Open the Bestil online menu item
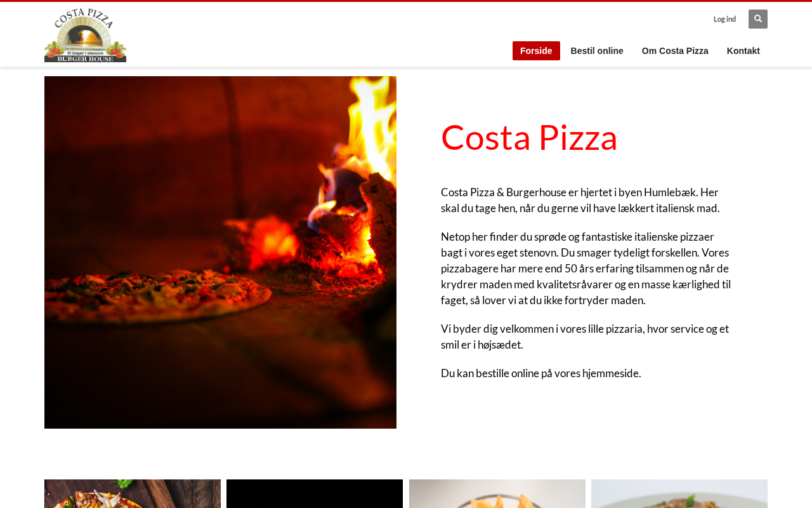Viewport: 812px width, 508px height. (x=597, y=51)
